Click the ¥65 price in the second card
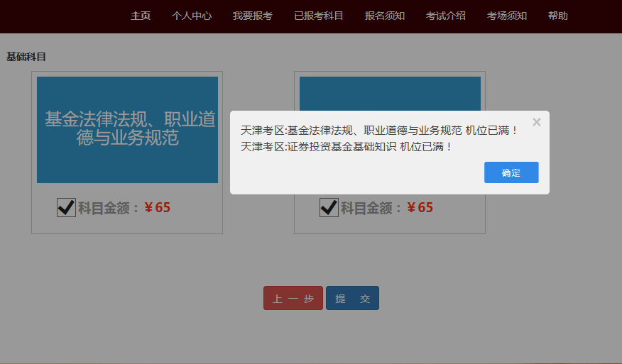Viewport: 622px width, 364px height. 420,208
